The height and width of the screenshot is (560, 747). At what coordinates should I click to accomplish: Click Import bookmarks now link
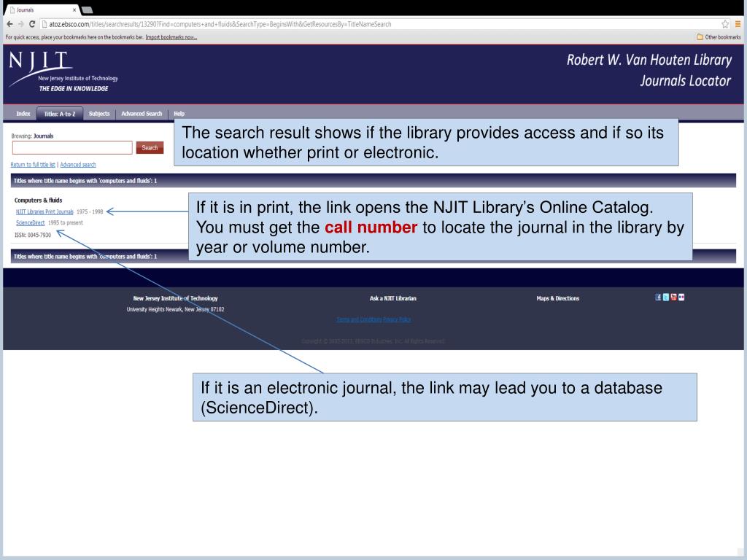171,37
